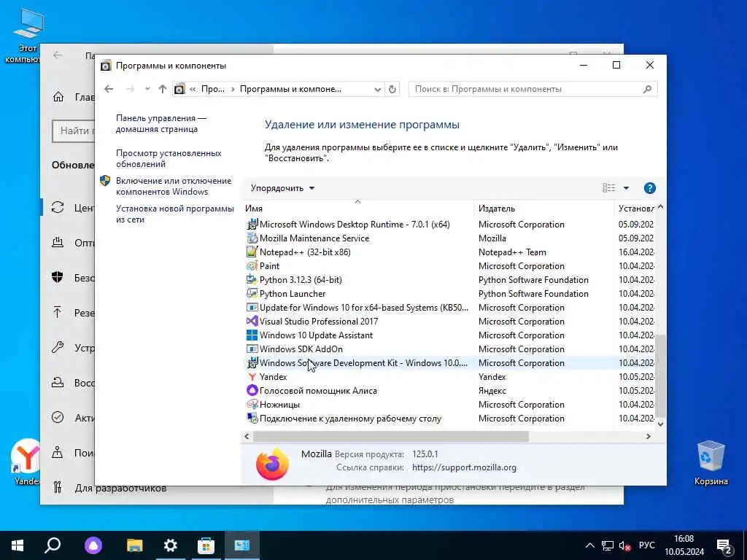Image resolution: width=747 pixels, height=560 pixels.
Task: Click the Python 3.12.3 (64-bit) icon
Action: coord(252,279)
